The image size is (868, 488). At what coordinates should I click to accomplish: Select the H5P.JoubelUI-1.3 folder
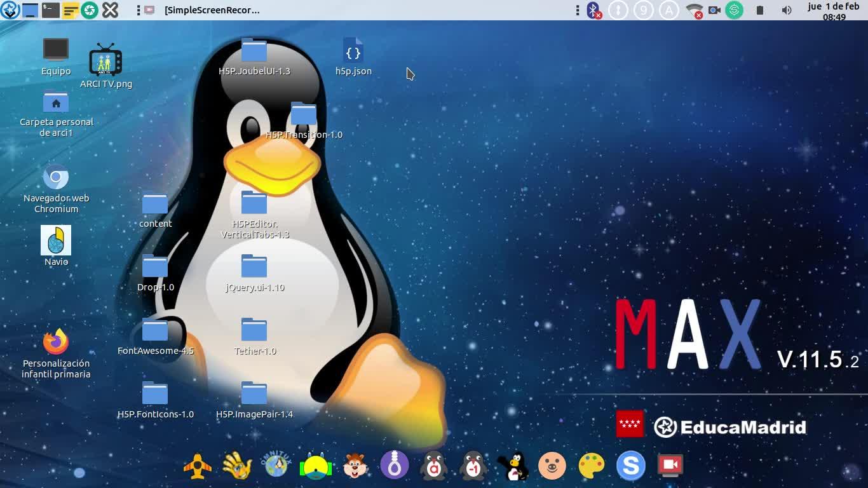[254, 57]
